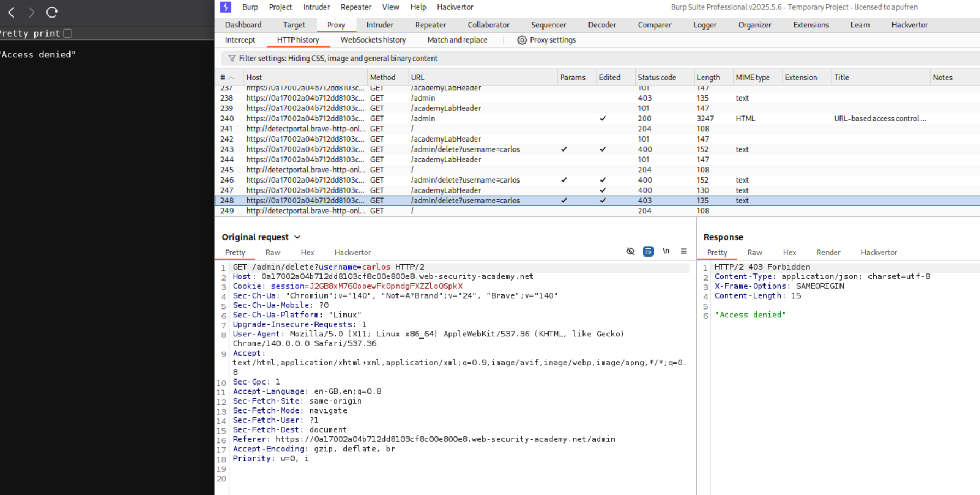Show non-printable characters with \n button
Image resolution: width=980 pixels, height=495 pixels.
tap(666, 252)
